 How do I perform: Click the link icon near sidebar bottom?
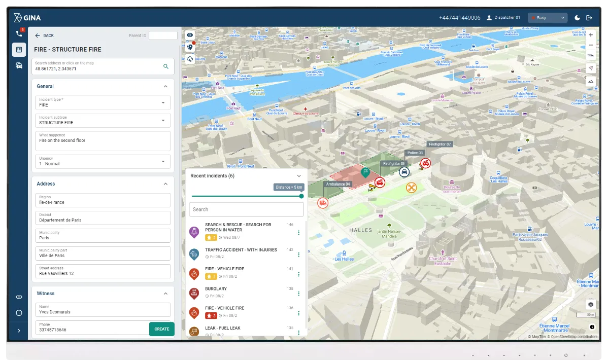19,297
